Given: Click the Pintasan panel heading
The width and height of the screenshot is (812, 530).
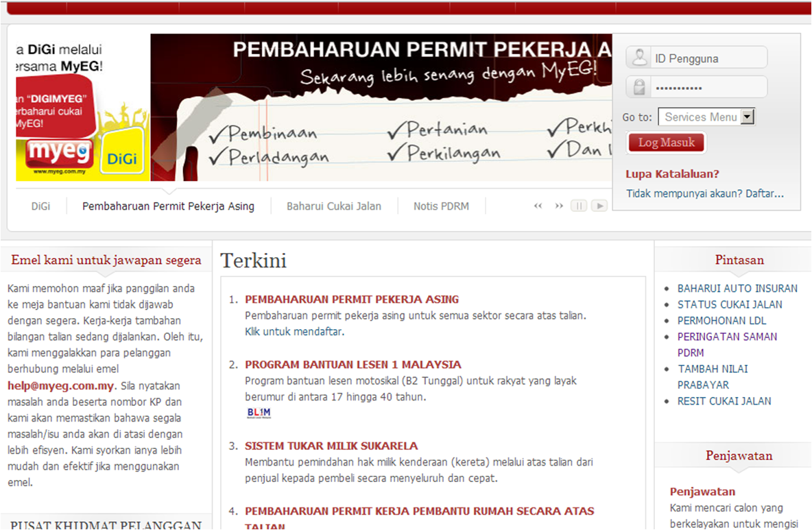Looking at the screenshot, I should (x=739, y=260).
